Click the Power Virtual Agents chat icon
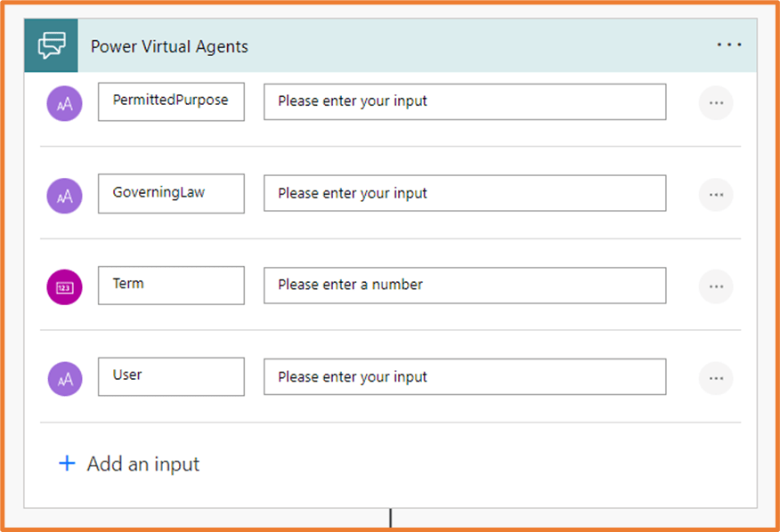The width and height of the screenshot is (780, 532). (52, 46)
